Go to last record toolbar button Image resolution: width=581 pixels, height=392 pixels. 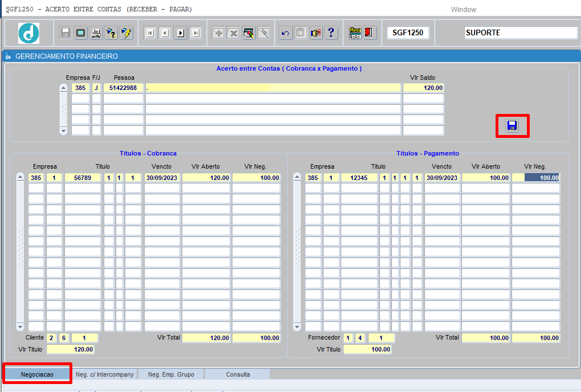point(196,34)
